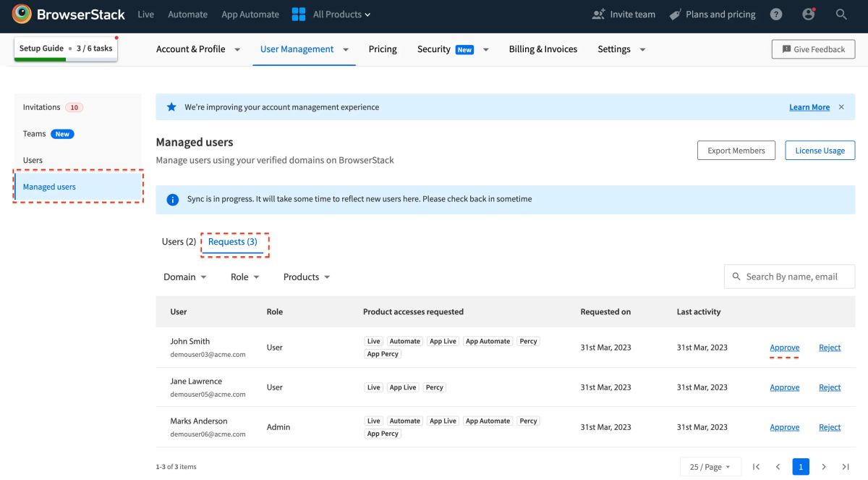Screen dimensions: 868x480
Task: Click demouser05@acme.com email text
Action: (x=208, y=395)
